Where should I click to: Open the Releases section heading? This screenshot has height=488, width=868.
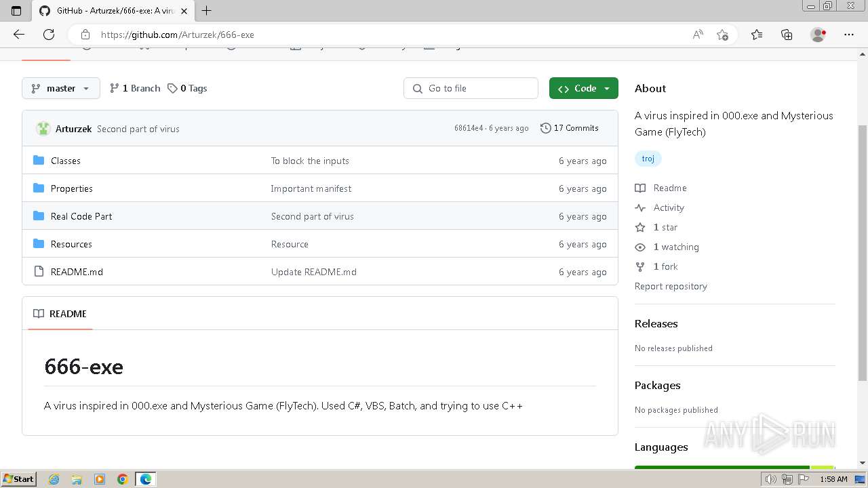pos(656,323)
